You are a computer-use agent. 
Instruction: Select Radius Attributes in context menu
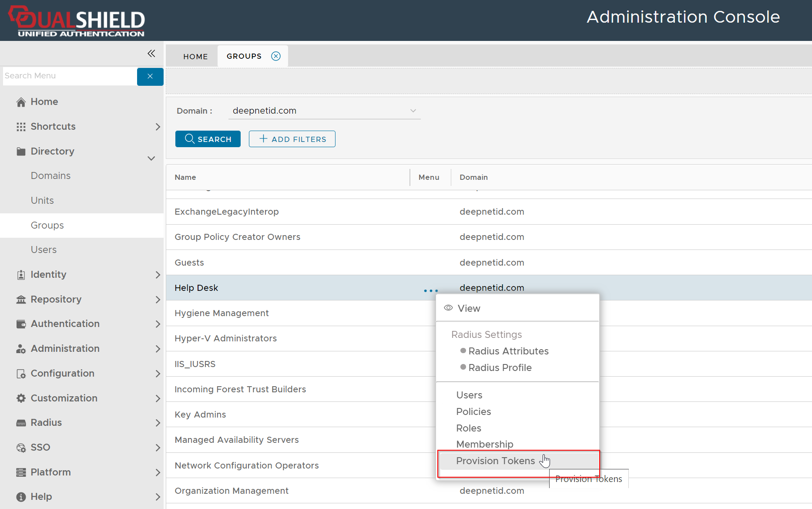508,351
